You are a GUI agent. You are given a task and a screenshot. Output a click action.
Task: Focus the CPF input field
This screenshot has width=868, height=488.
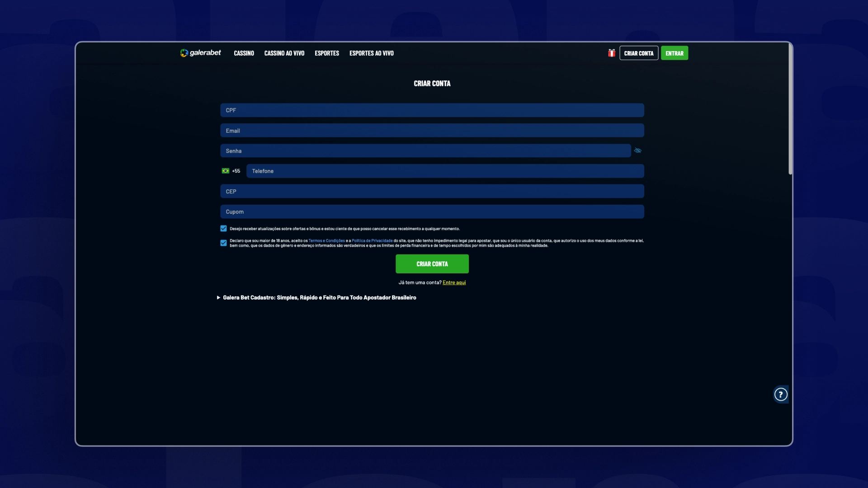[432, 110]
